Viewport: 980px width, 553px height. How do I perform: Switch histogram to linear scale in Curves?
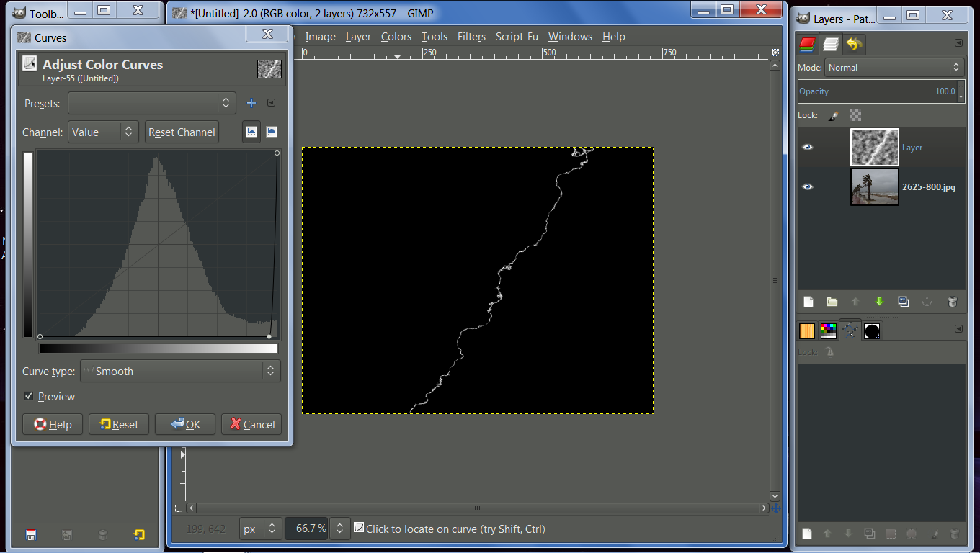[251, 132]
